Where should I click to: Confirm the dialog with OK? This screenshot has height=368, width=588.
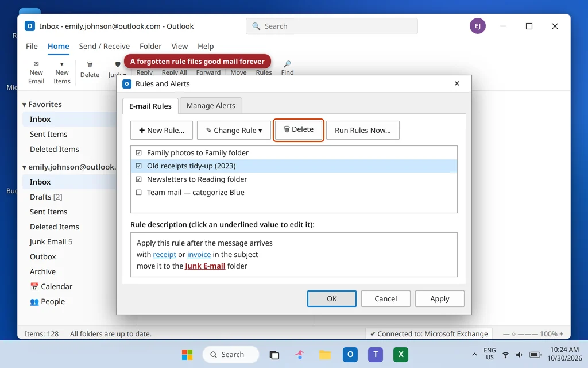click(332, 298)
